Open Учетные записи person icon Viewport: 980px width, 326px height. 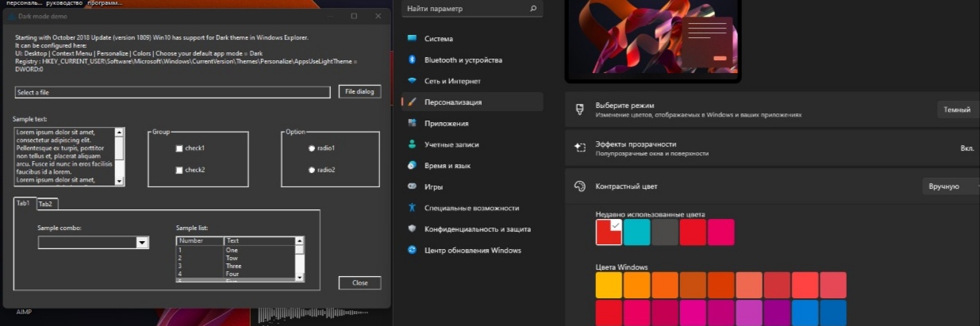(412, 144)
